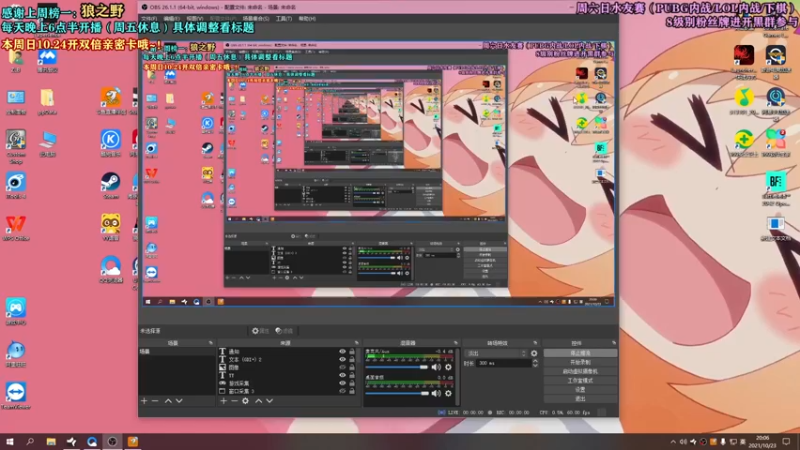Toggle visibility of the 游戏采集 source
The height and width of the screenshot is (450, 800).
point(342,383)
